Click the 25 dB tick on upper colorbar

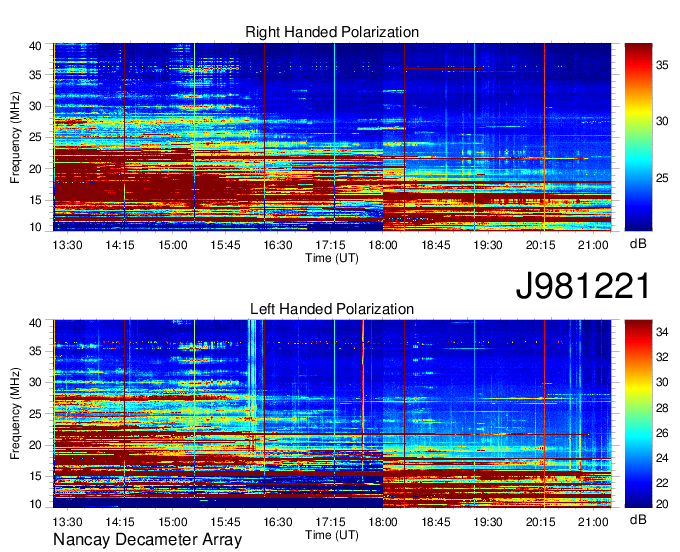point(662,178)
